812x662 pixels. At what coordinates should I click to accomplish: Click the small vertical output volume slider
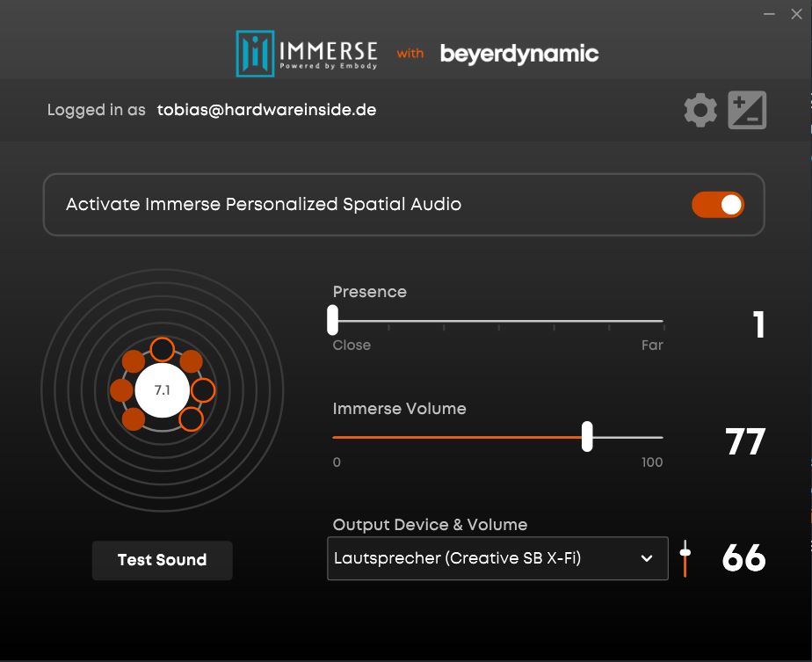[x=685, y=558]
